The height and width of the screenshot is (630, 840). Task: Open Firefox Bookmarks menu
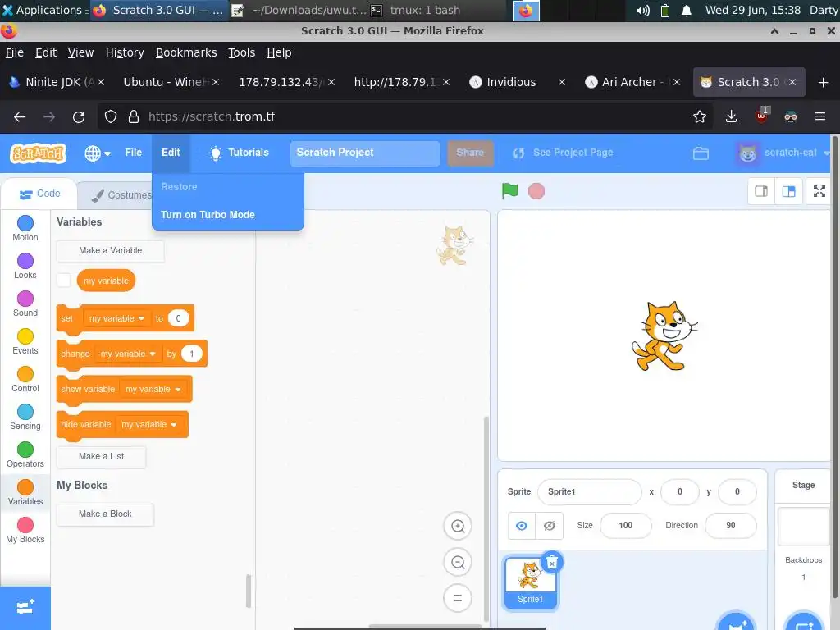click(x=186, y=52)
